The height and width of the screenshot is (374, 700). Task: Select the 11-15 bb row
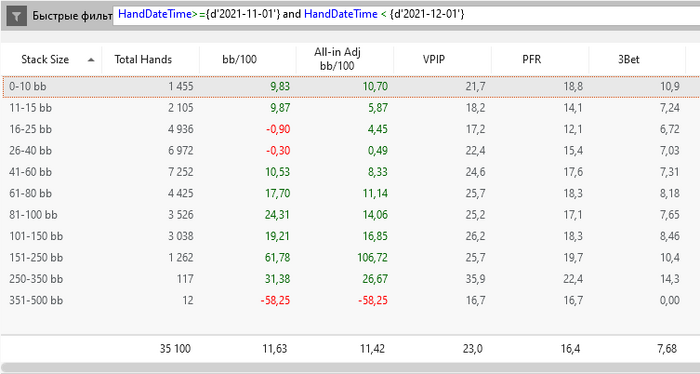(x=350, y=108)
